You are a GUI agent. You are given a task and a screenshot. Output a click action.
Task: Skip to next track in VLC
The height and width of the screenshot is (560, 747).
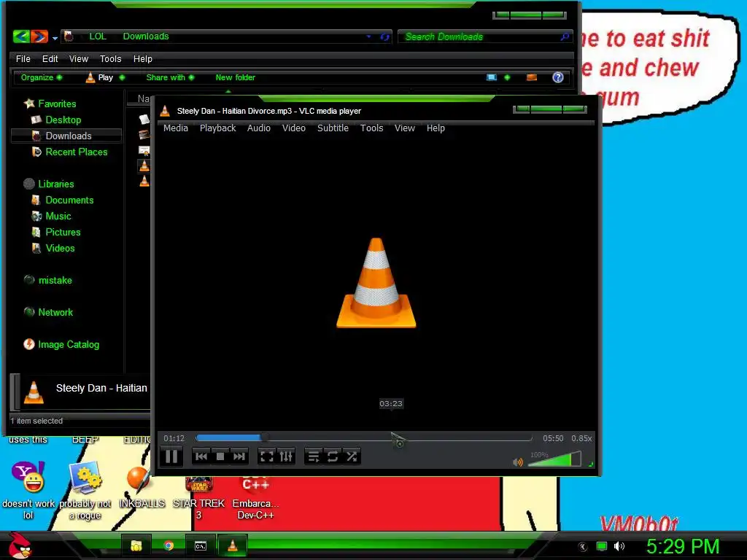239,456
